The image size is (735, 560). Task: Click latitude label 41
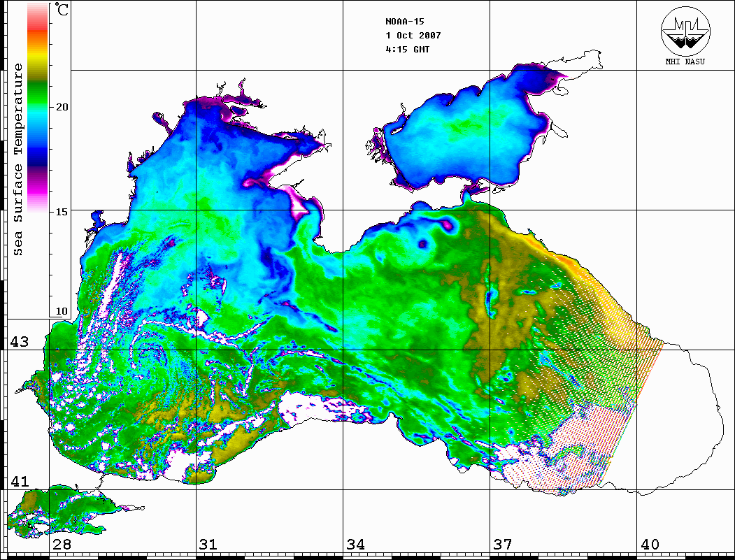click(19, 481)
